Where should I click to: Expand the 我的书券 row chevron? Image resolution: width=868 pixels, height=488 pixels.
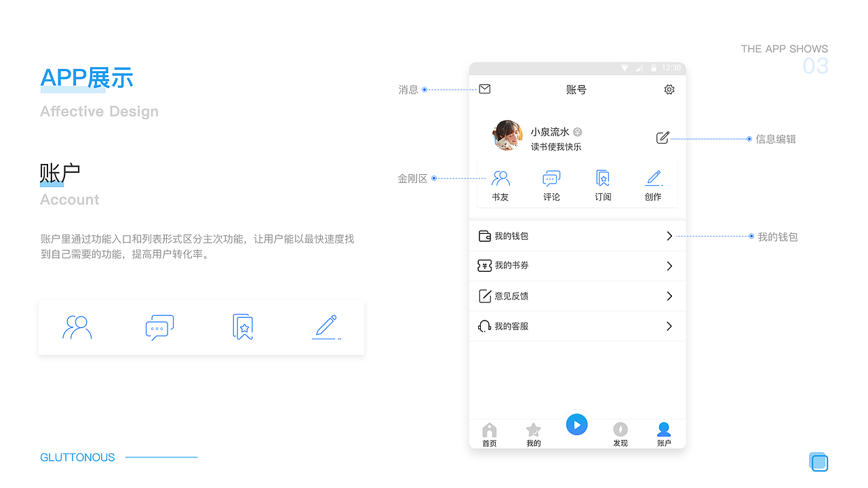click(x=669, y=266)
